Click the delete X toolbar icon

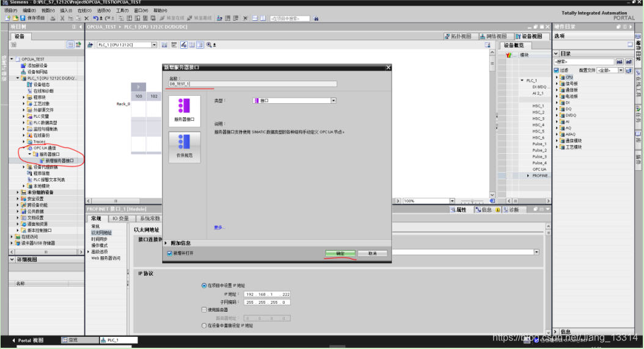[86, 18]
